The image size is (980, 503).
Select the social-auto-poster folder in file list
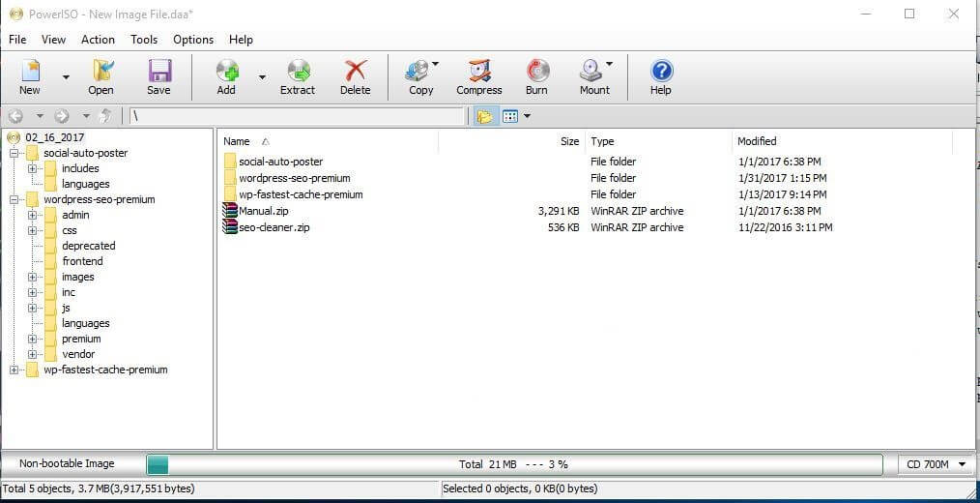[280, 162]
